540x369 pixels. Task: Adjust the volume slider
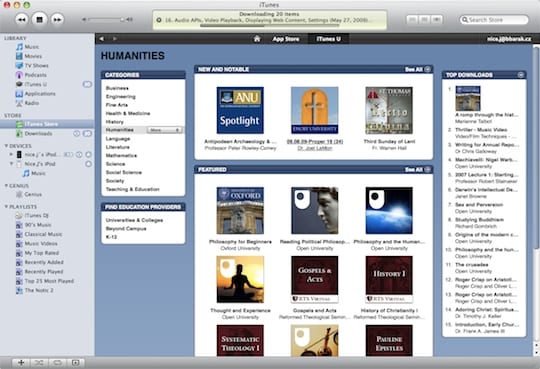(x=105, y=20)
